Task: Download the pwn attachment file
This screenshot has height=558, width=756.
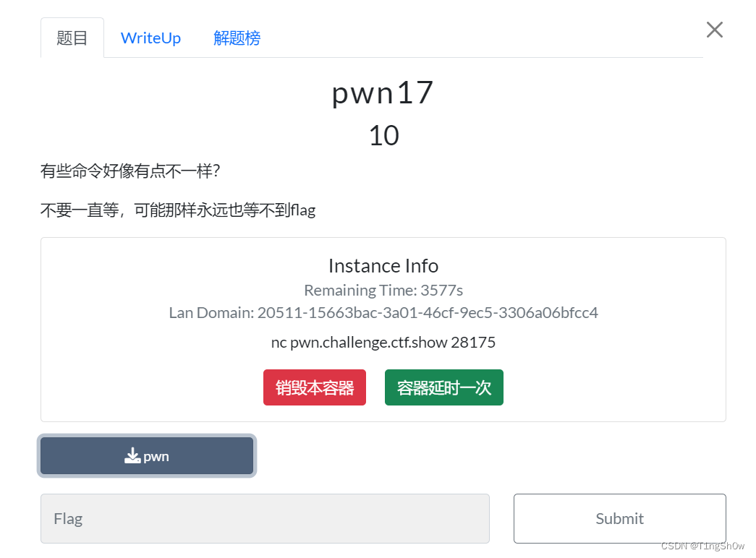Action: click(x=147, y=456)
